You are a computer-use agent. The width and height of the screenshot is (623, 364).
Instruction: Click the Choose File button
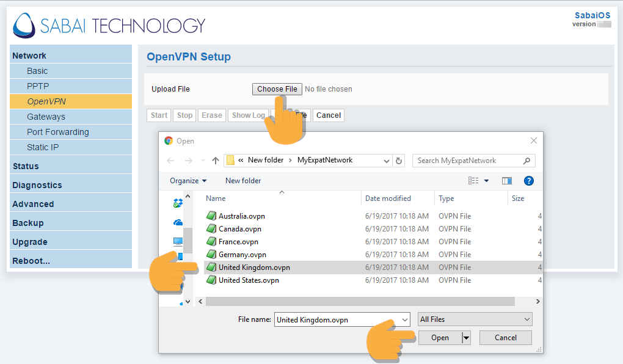277,89
